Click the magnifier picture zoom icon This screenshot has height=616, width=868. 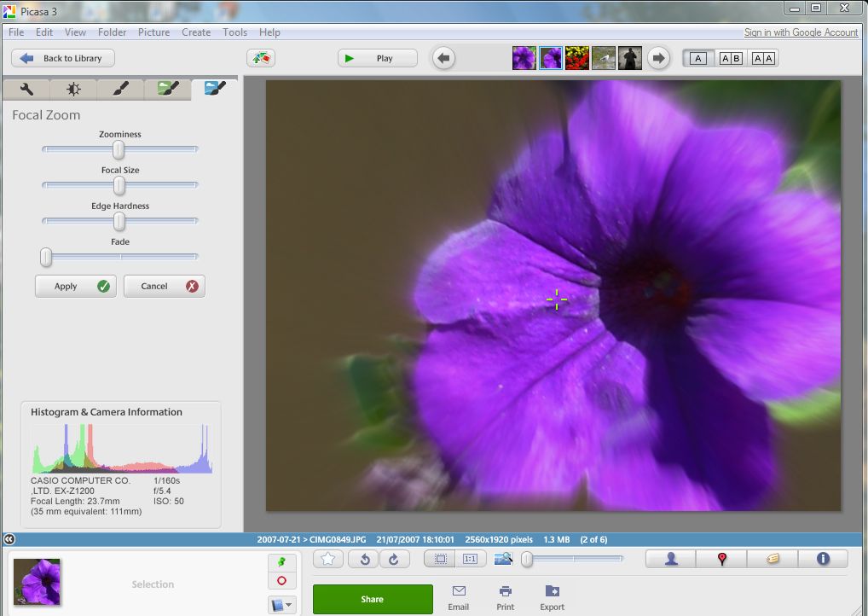click(503, 558)
